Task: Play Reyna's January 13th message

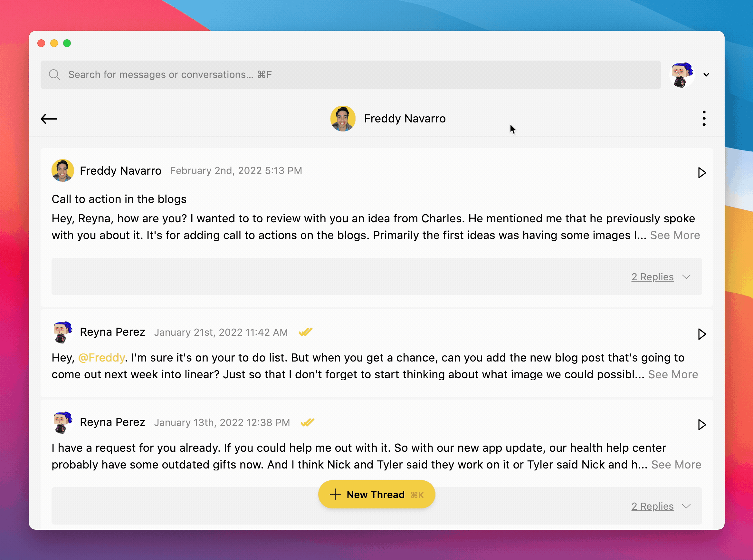Action: tap(701, 424)
